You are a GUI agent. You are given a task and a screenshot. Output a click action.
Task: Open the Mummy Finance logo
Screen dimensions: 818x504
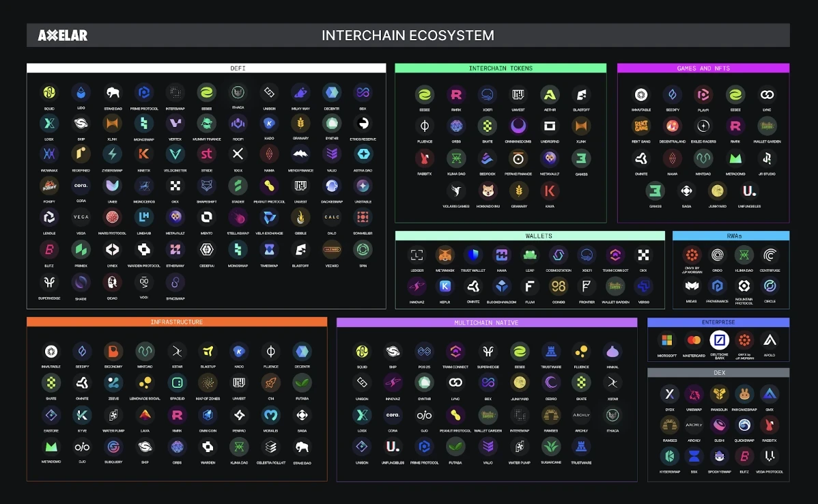pyautogui.click(x=206, y=124)
